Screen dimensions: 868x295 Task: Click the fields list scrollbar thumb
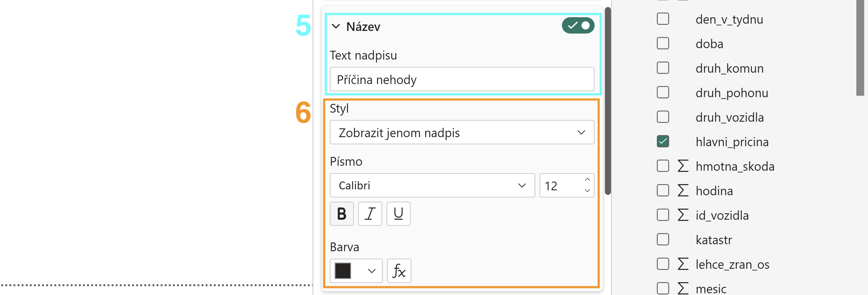[x=860, y=47]
